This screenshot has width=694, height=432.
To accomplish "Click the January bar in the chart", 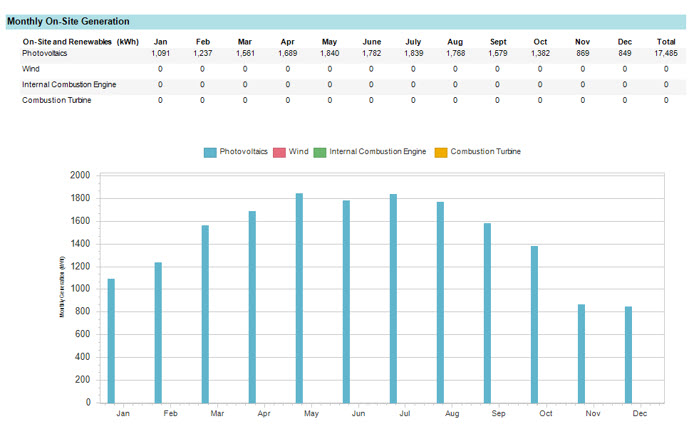I will point(111,341).
